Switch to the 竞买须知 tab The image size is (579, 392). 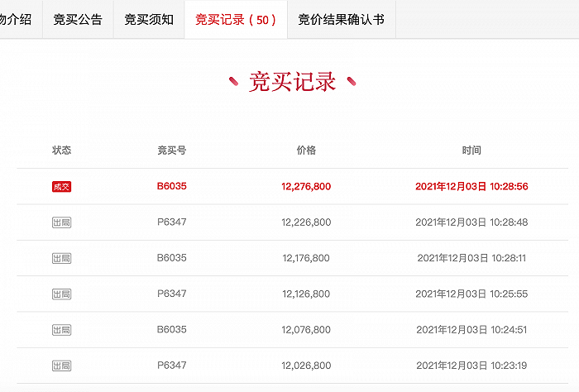pos(149,19)
